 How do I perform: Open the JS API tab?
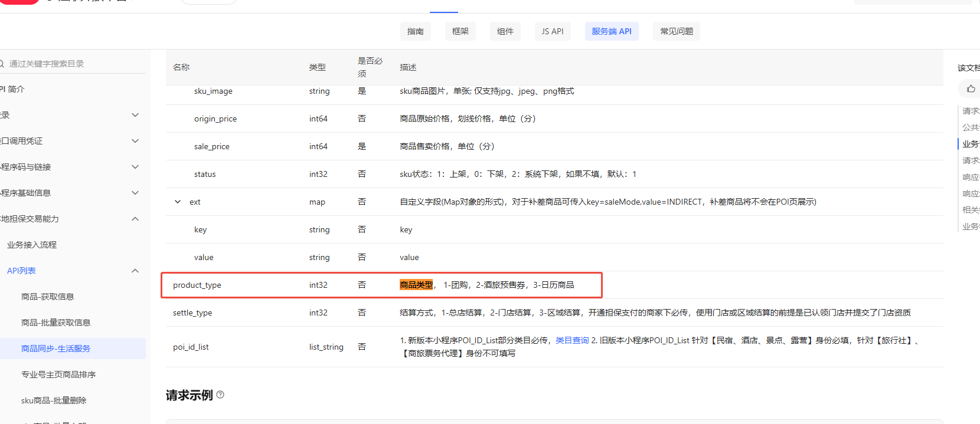(552, 31)
